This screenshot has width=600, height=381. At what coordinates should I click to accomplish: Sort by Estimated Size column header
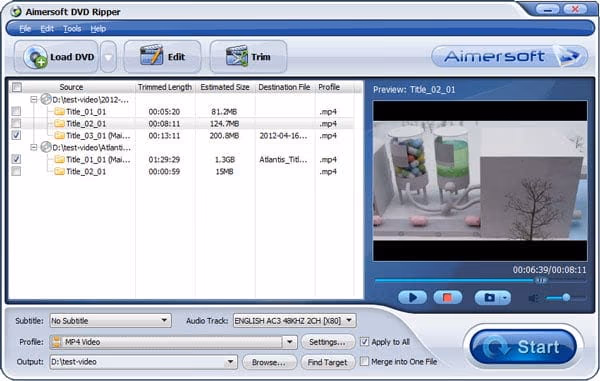click(x=225, y=87)
